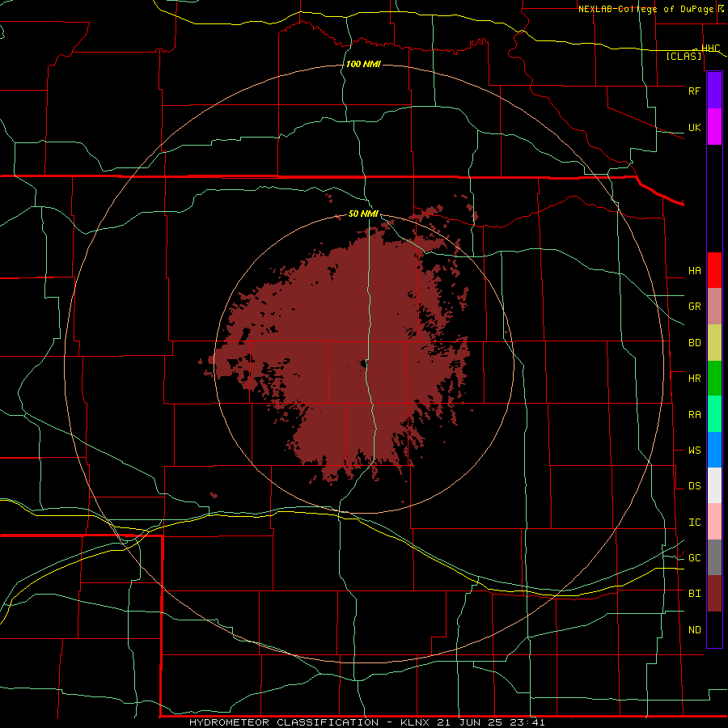The width and height of the screenshot is (728, 728).
Task: Click the HA legend label
Action: (694, 270)
